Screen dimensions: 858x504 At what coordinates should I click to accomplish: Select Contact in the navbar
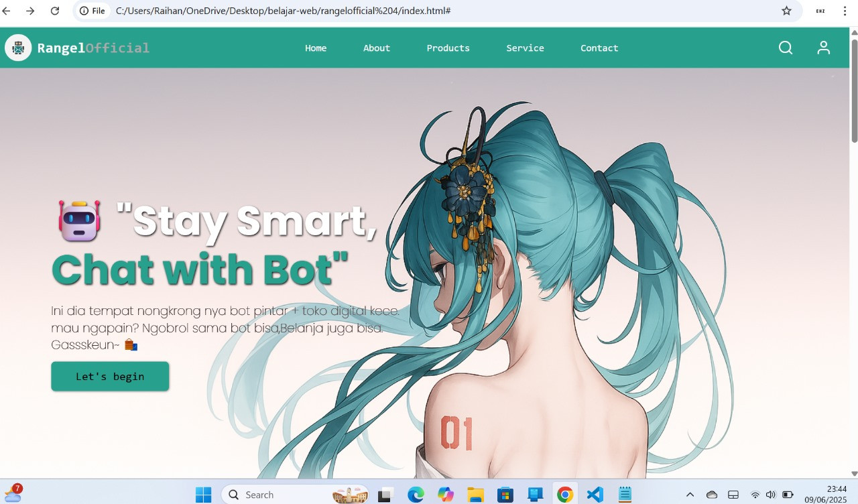[x=599, y=48]
